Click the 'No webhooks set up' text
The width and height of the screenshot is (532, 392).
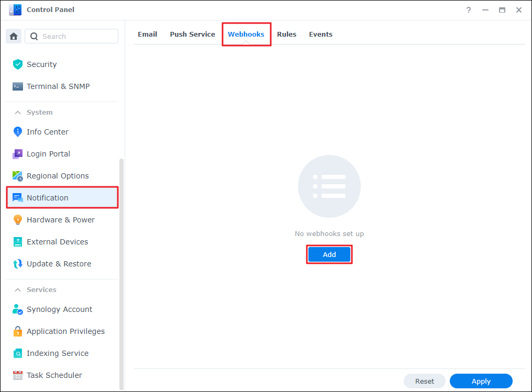coord(329,233)
